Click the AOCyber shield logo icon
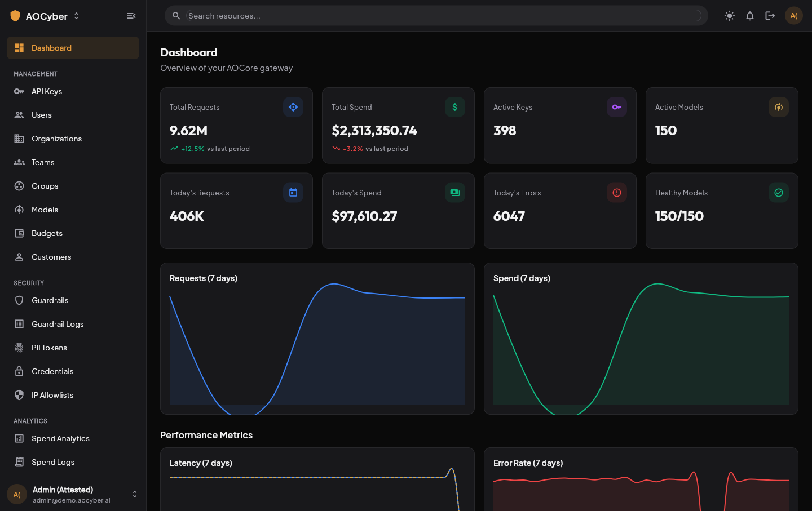 point(15,16)
